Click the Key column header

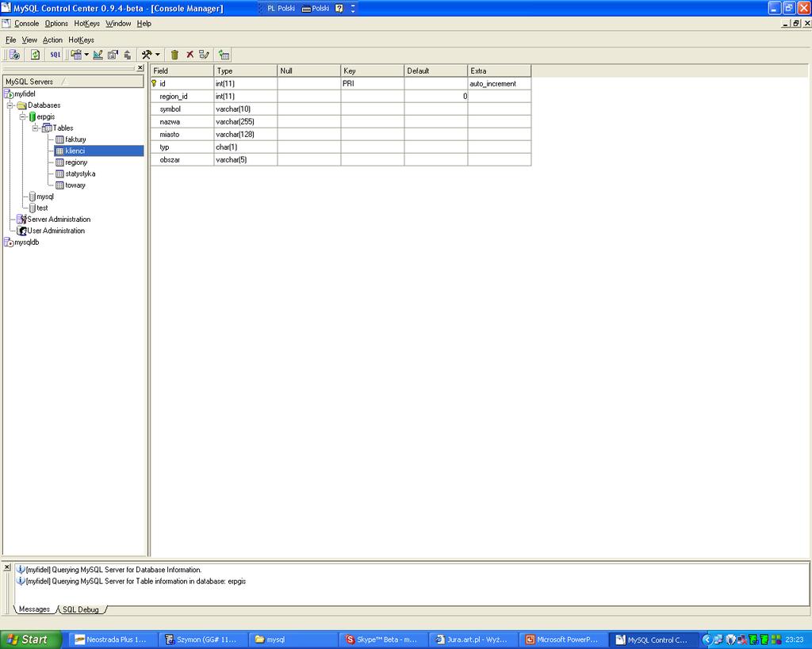click(x=373, y=71)
